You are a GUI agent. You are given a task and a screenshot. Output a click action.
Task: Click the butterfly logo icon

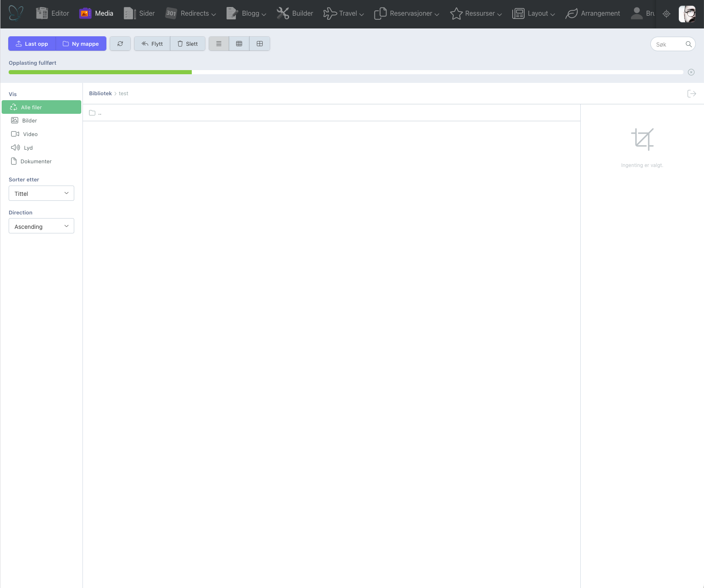click(x=16, y=14)
